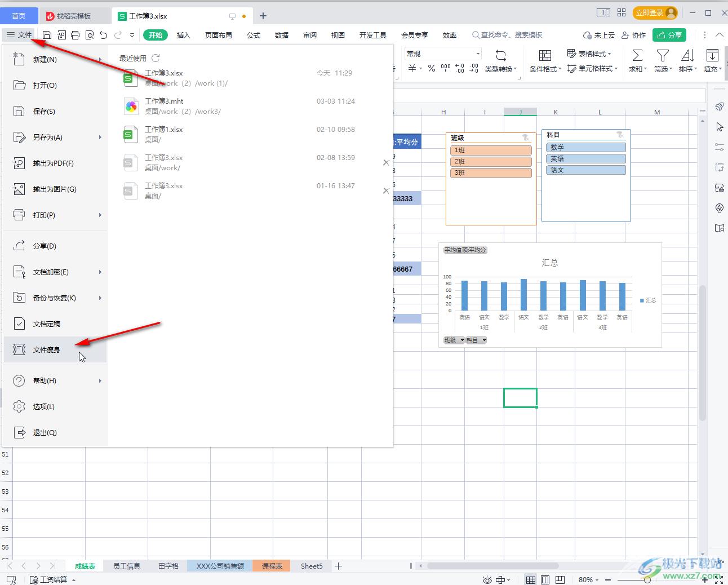Click the 协作 collaboration button
This screenshot has width=728, height=585.
pyautogui.click(x=633, y=35)
